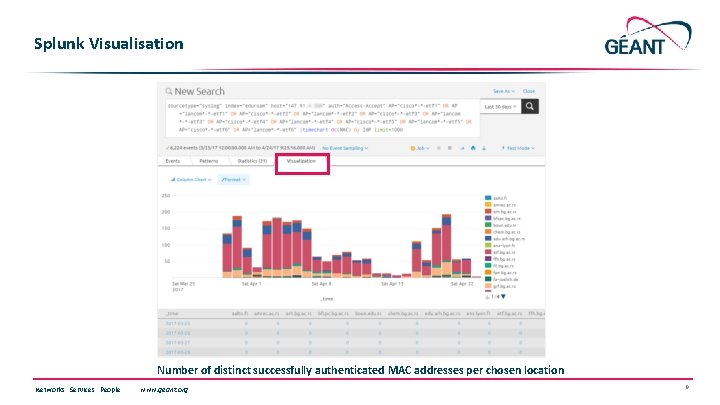Image resolution: width=720 pixels, height=405 pixels.
Task: Open the Job dropdown menu
Action: pos(420,148)
